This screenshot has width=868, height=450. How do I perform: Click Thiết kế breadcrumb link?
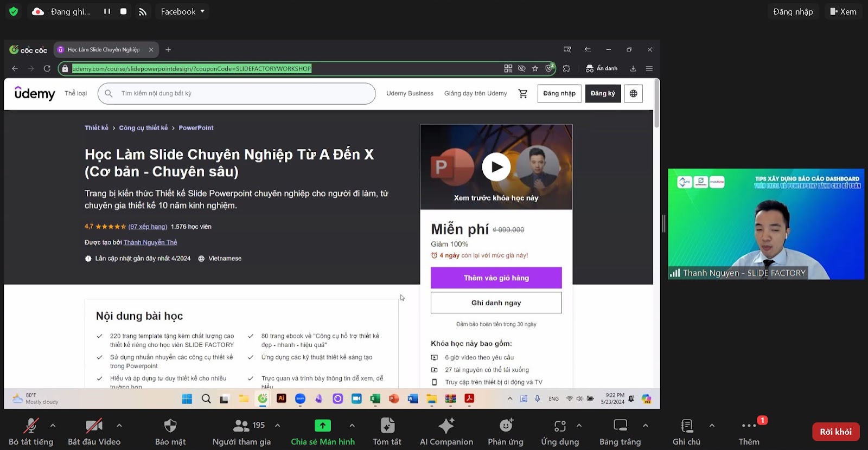tap(96, 128)
